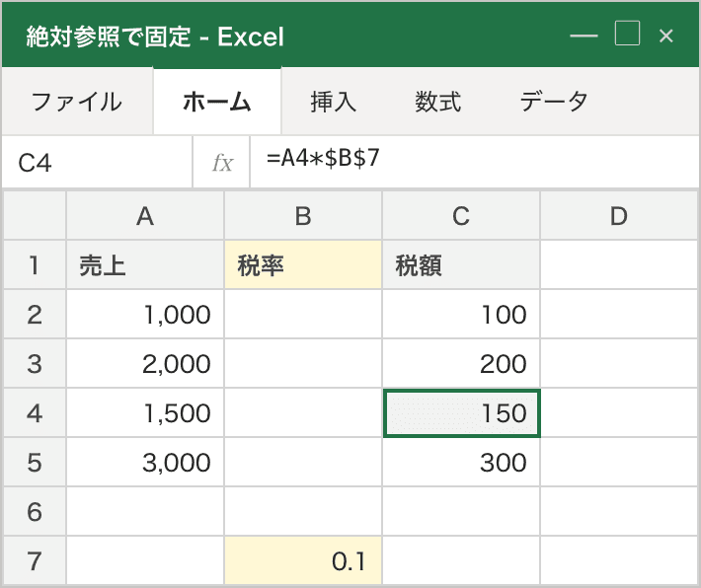The height and width of the screenshot is (588, 701).
Task: Open the 数式 ribbon tab
Action: pos(437,102)
